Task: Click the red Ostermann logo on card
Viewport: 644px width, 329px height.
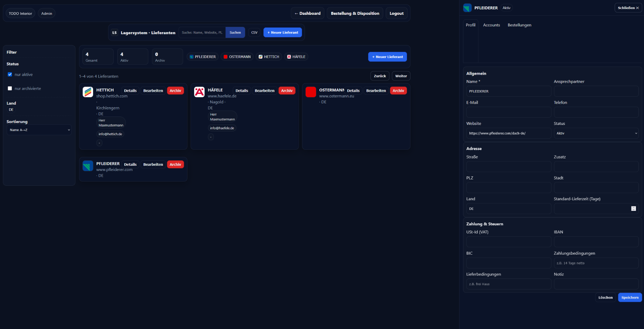Action: (310, 92)
